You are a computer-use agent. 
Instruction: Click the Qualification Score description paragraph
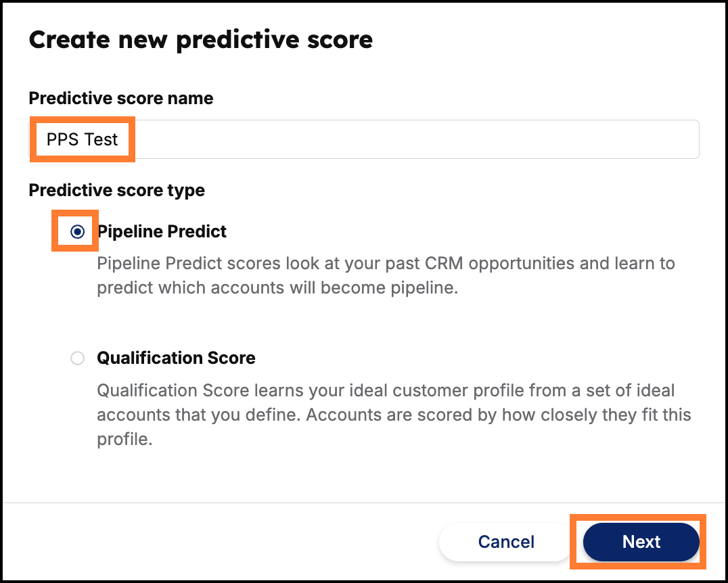pyautogui.click(x=394, y=415)
